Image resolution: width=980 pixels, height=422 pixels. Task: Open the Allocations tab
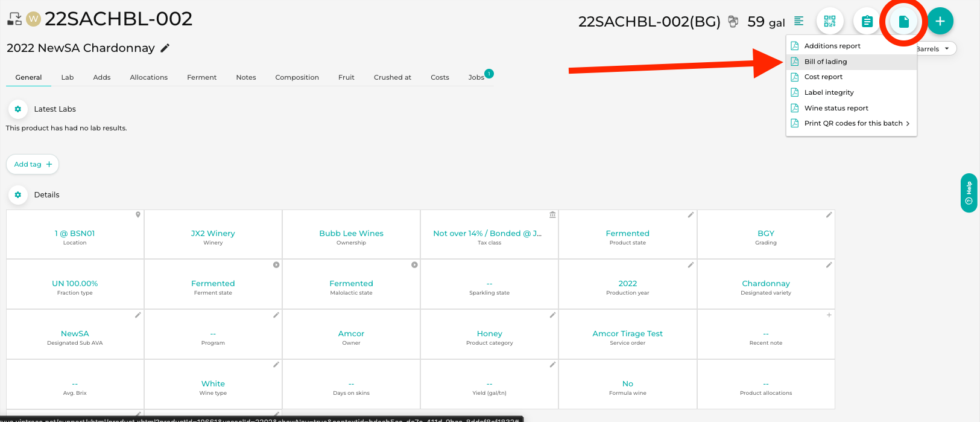click(149, 77)
